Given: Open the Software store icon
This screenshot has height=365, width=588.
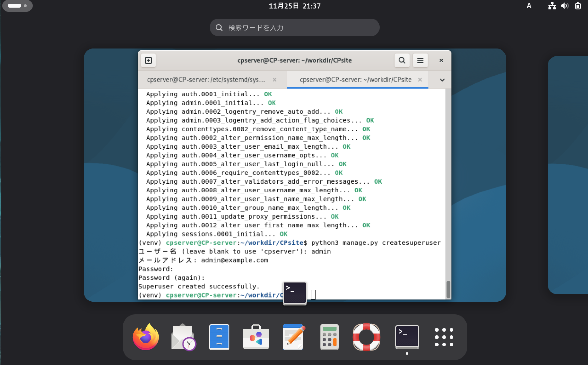Looking at the screenshot, I should (256, 337).
